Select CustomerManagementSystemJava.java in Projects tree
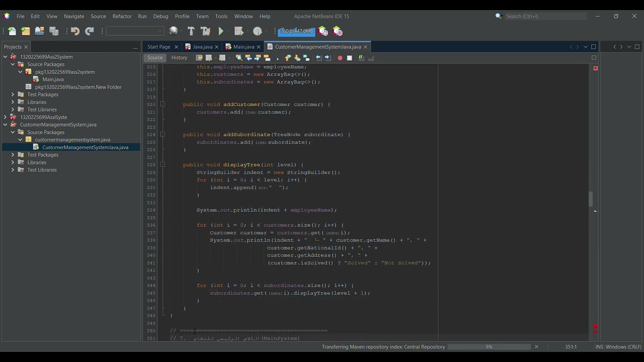The width and height of the screenshot is (644, 362). 85,147
